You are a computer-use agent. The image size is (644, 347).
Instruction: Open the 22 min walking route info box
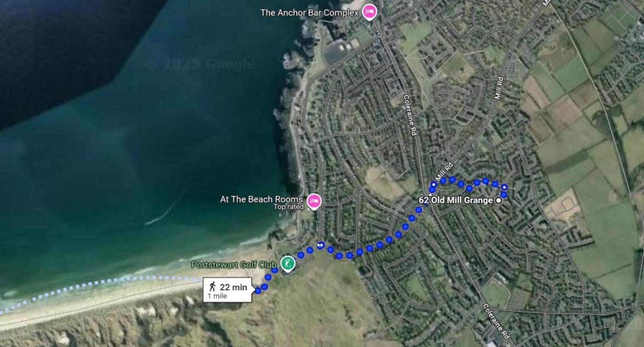point(228,290)
